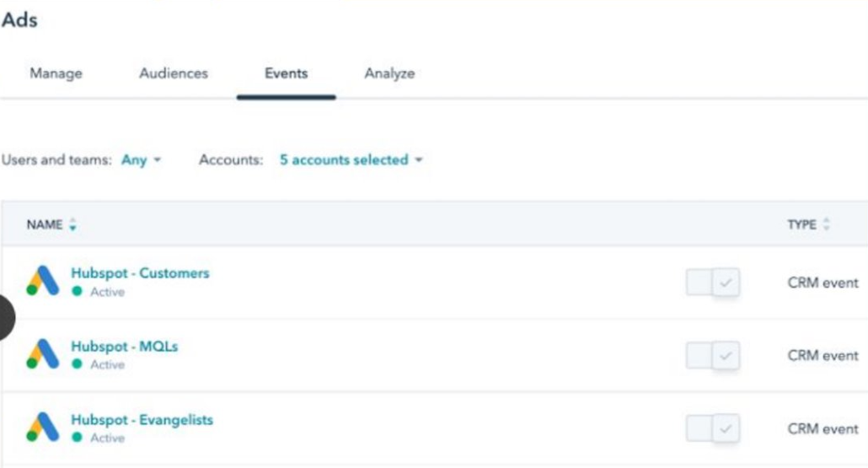Open the Hubspot - Evangelists event link
Screen dimensions: 868x468
pyautogui.click(x=142, y=420)
